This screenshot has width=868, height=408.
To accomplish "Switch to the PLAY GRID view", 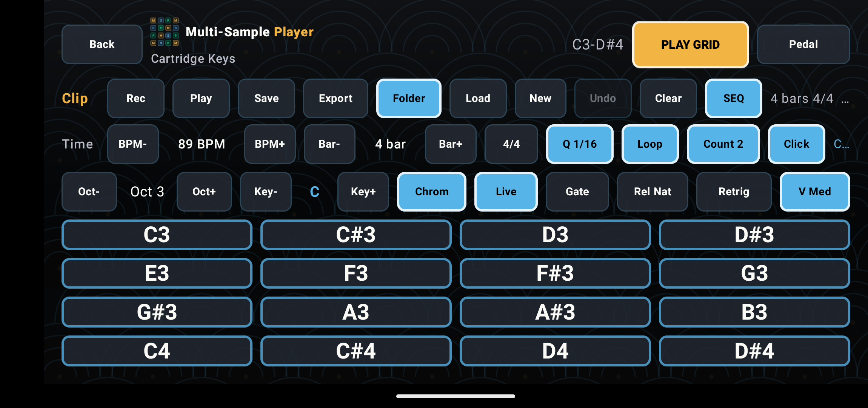I will coord(690,45).
